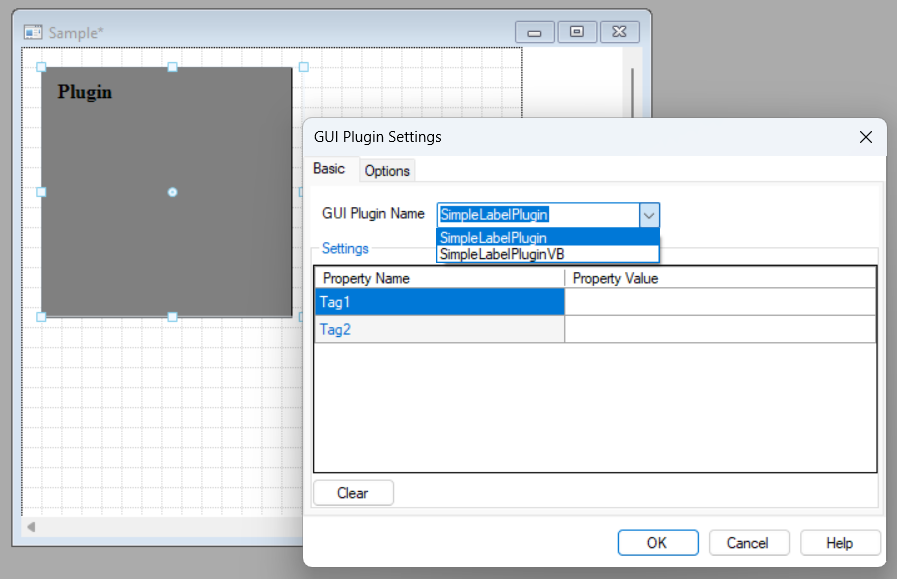Select the Tag2 property row

point(439,329)
